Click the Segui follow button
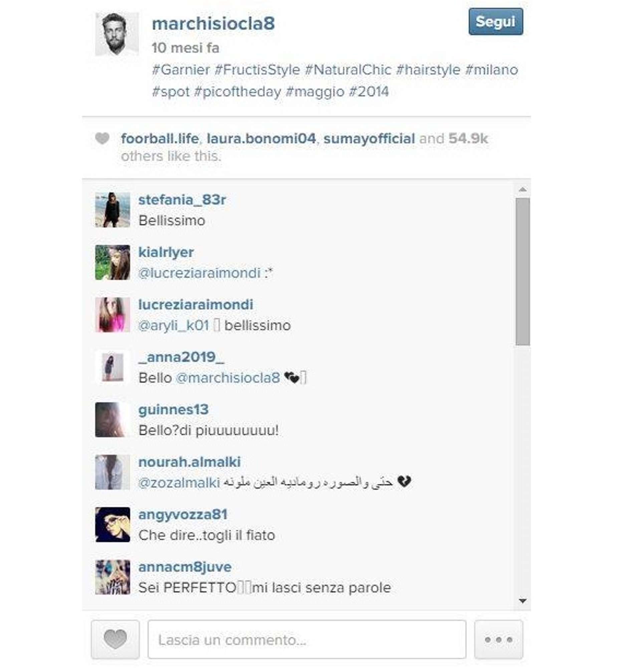Image resolution: width=641 pixels, height=672 pixels. [x=495, y=21]
